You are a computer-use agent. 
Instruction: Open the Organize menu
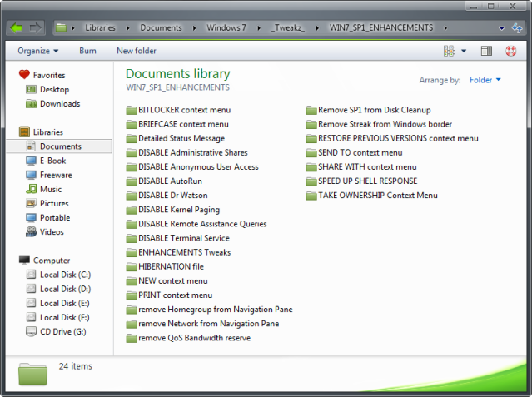tap(38, 51)
